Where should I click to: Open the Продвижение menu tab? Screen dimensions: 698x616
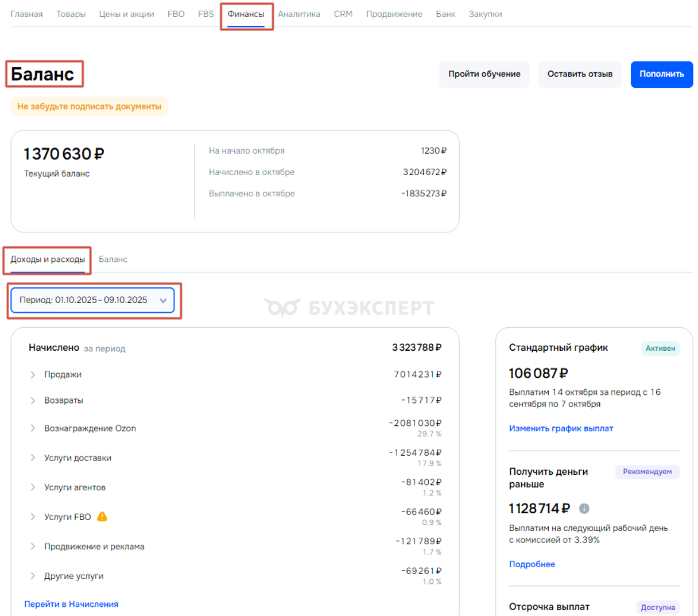point(394,14)
